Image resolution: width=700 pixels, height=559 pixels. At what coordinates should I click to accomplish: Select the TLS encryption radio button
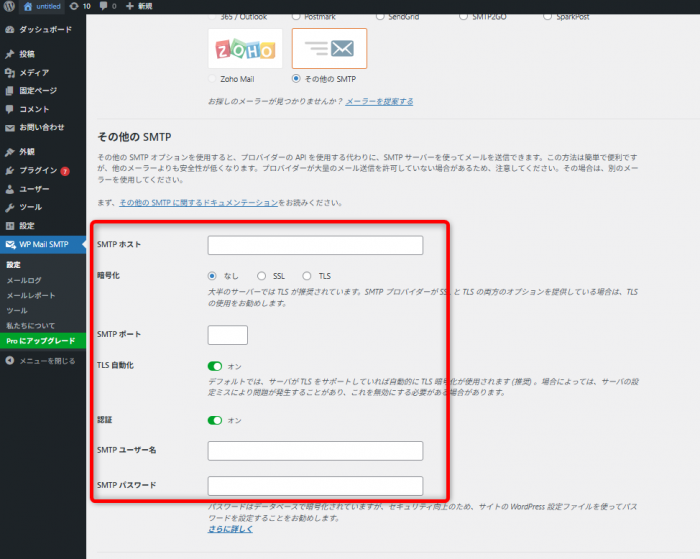[309, 276]
